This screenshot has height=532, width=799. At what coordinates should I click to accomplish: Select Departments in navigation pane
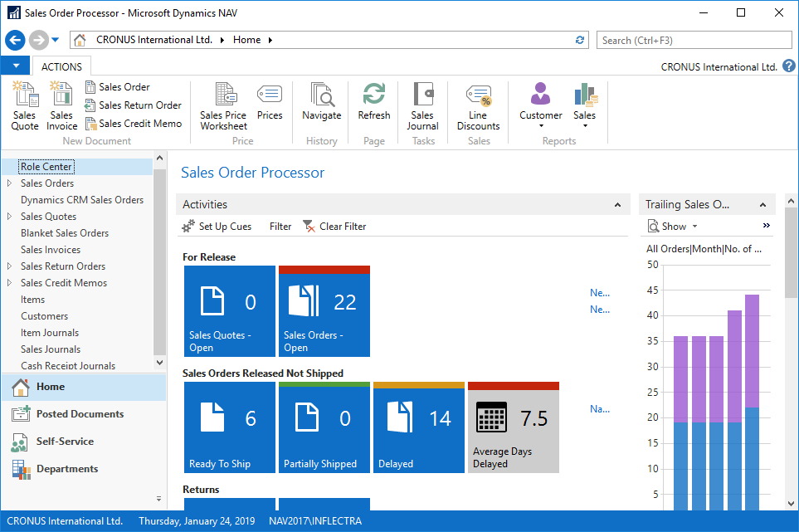(x=67, y=469)
